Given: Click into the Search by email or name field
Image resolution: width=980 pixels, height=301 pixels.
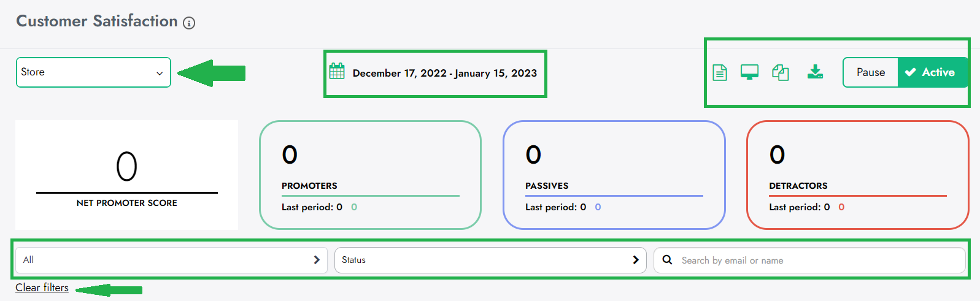Looking at the screenshot, I should tap(816, 261).
